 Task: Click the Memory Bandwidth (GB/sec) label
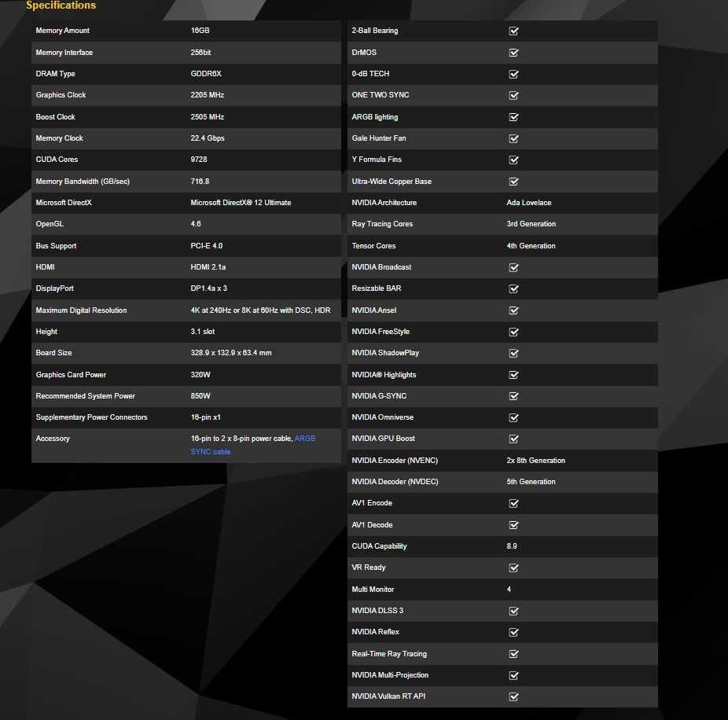click(83, 182)
